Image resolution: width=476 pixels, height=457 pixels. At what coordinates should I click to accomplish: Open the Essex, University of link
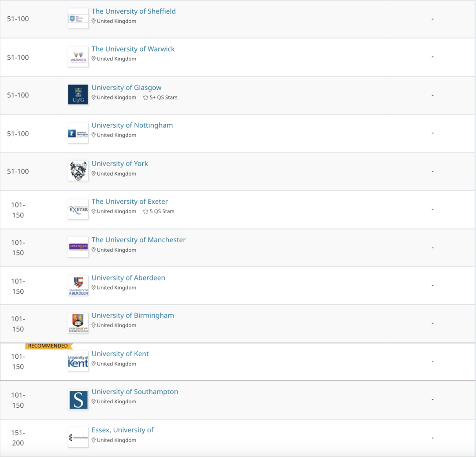click(123, 430)
